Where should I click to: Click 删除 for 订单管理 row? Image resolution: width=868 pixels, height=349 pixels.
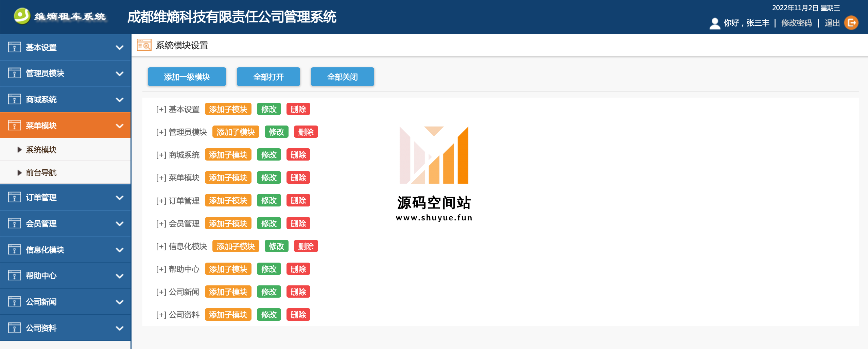298,200
